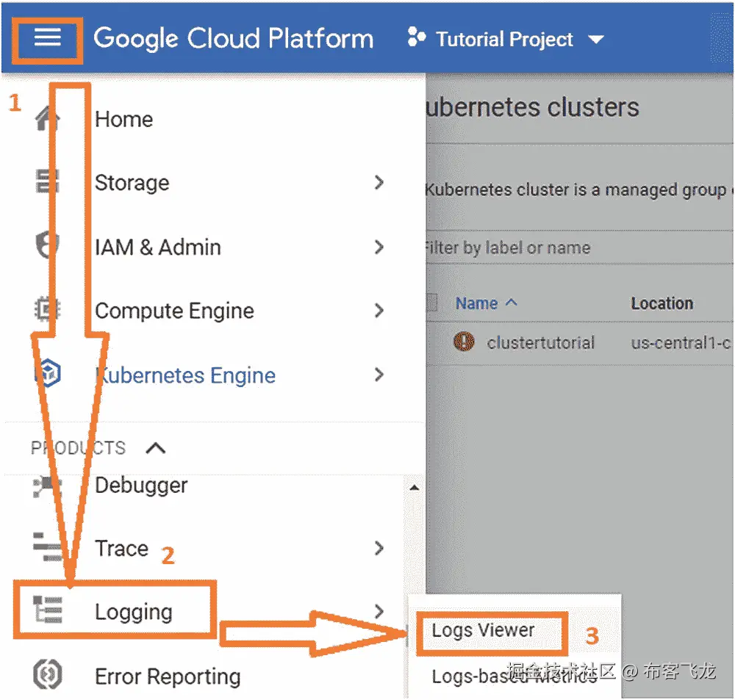Select Storage in the navigation menu
This screenshot has height=700, width=735.
click(132, 183)
